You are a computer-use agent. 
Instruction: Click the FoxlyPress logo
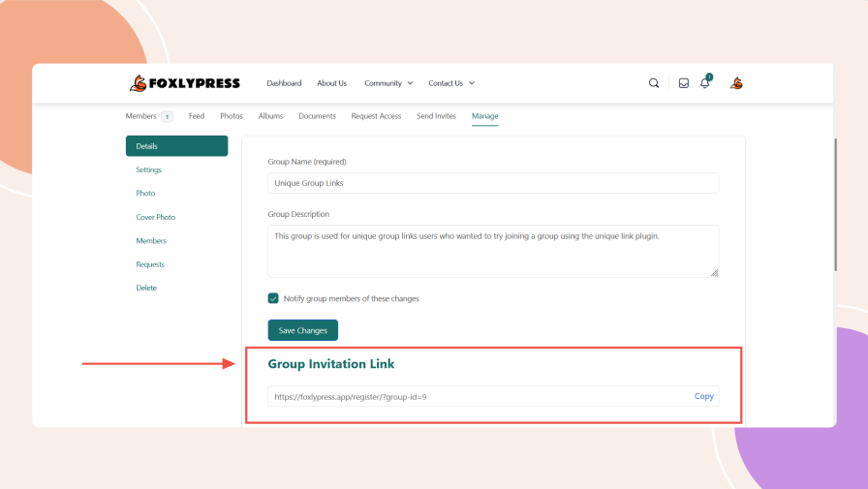[185, 83]
